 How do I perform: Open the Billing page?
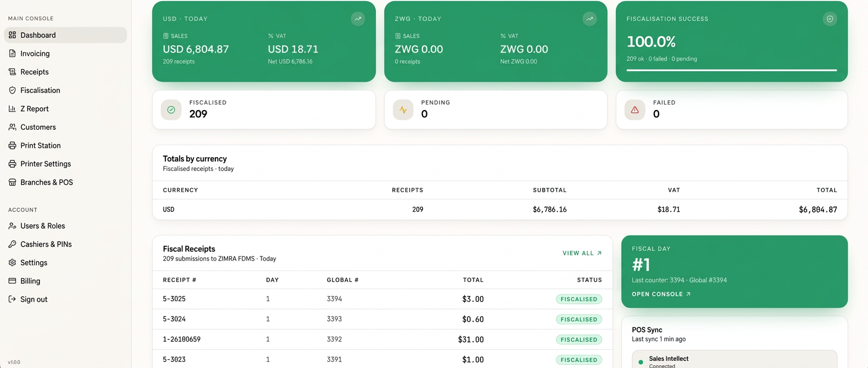pyautogui.click(x=65, y=281)
